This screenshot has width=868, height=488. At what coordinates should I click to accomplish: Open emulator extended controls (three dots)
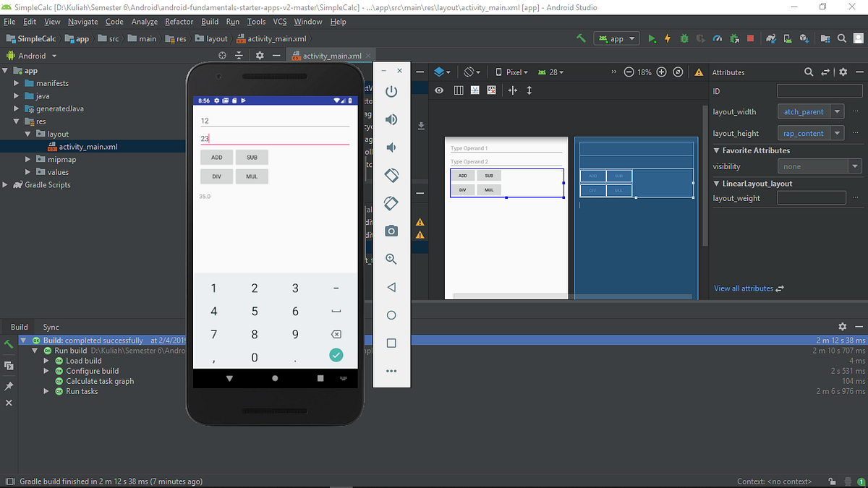pyautogui.click(x=391, y=371)
